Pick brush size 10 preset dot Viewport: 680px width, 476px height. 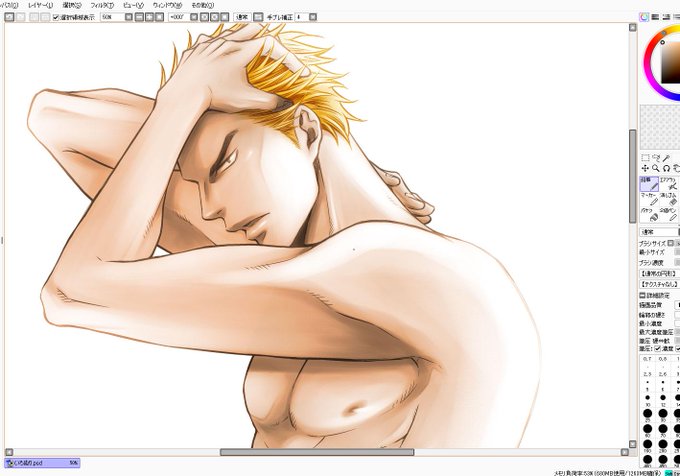pos(647,397)
